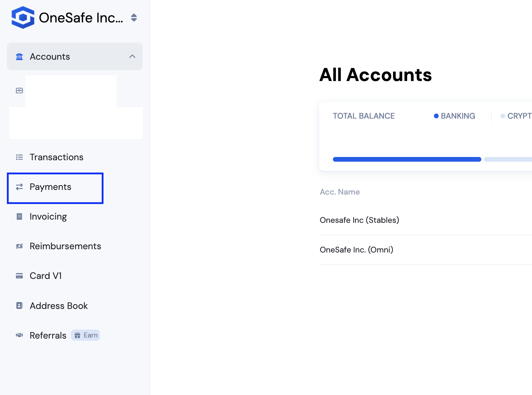Click the Referrals handshake icon
This screenshot has width=532, height=395.
pyautogui.click(x=20, y=335)
